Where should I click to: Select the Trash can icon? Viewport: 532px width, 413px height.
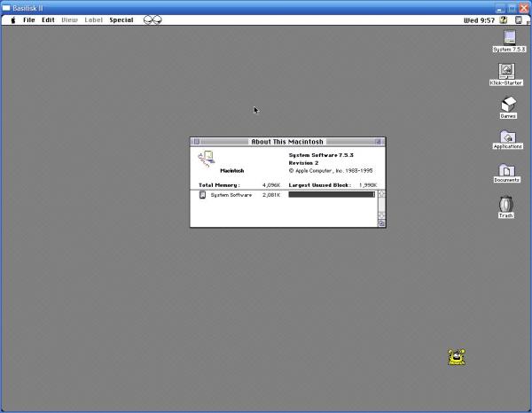pos(506,204)
